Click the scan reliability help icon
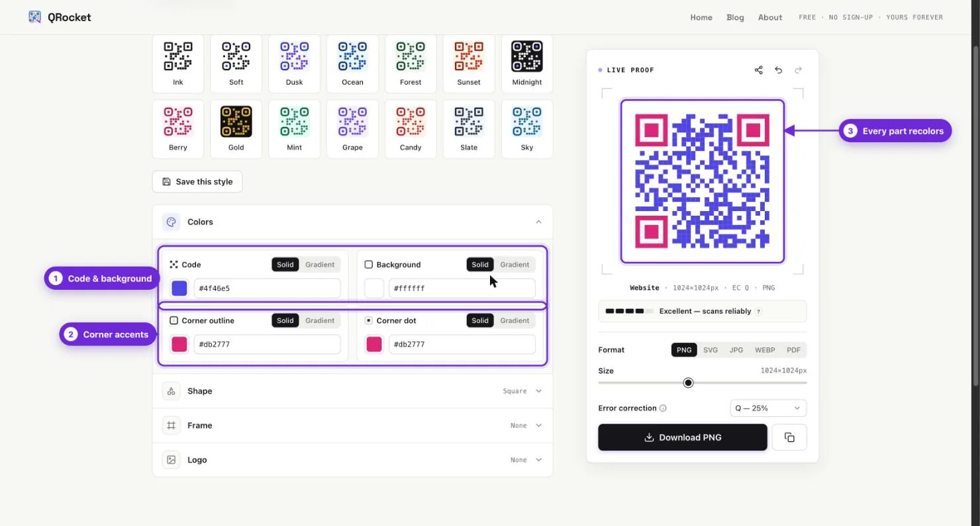The image size is (980, 526). pos(758,311)
